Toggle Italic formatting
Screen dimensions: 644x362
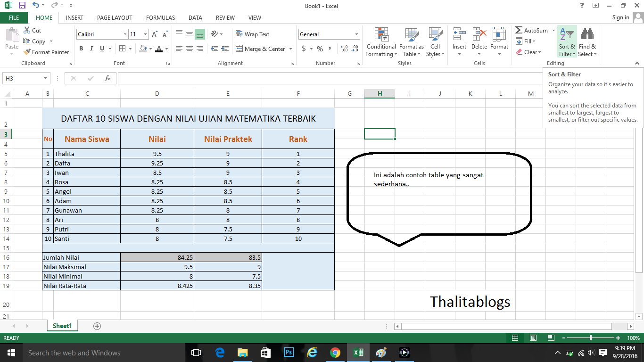(91, 48)
